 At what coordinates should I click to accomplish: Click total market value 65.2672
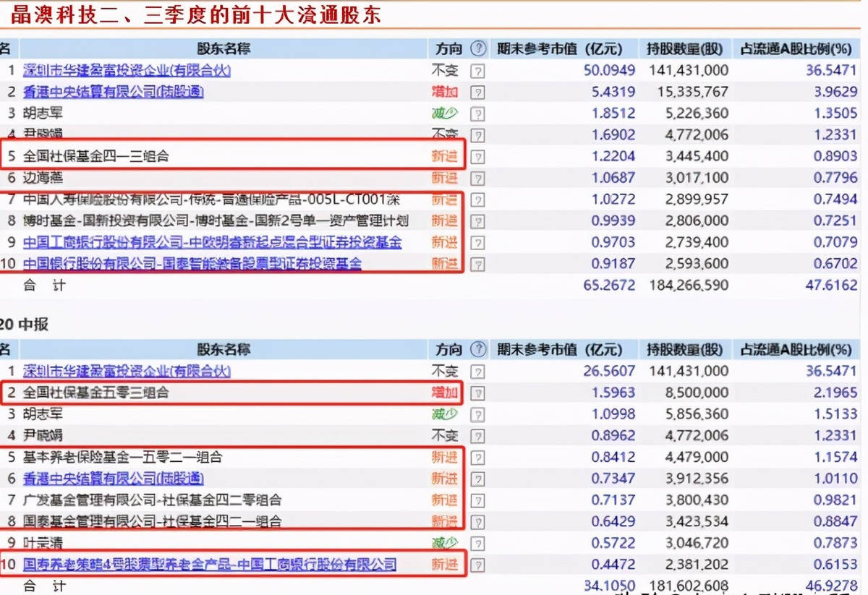[609, 285]
